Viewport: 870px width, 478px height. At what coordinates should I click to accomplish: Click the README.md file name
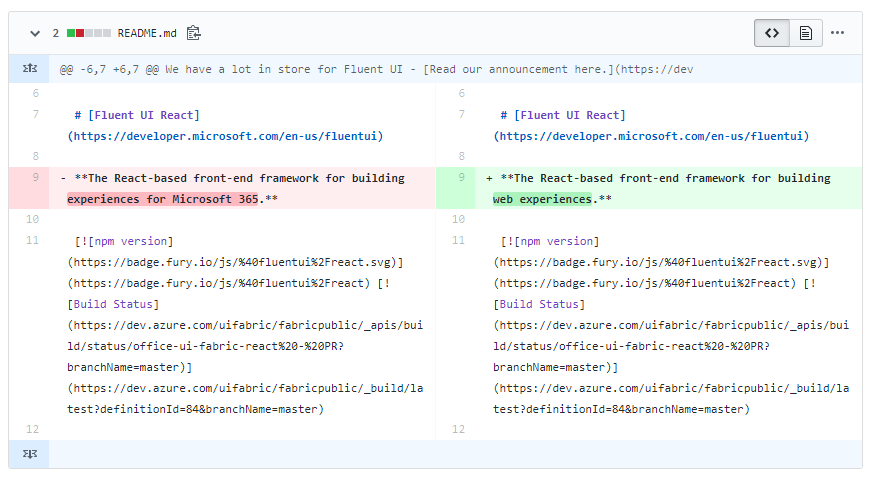point(147,33)
